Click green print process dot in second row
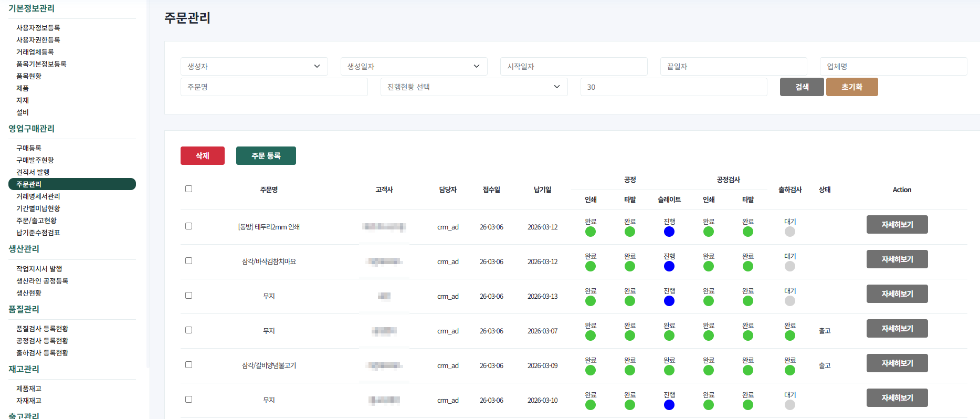 click(591, 266)
